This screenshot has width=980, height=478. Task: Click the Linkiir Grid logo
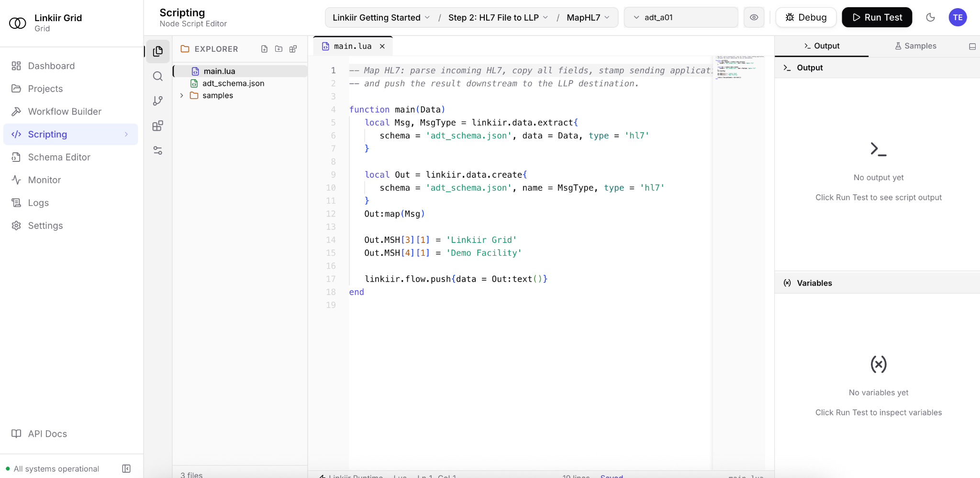18,23
